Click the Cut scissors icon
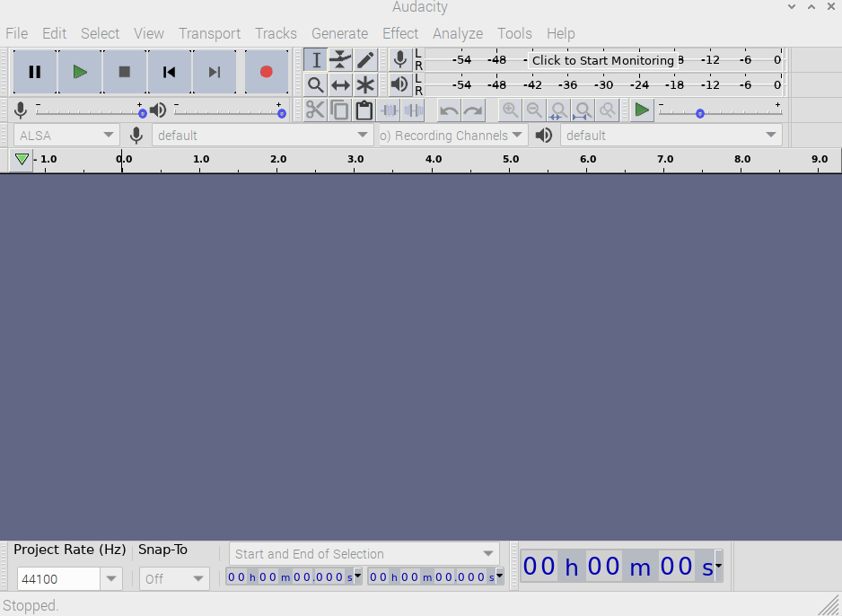 click(x=315, y=110)
